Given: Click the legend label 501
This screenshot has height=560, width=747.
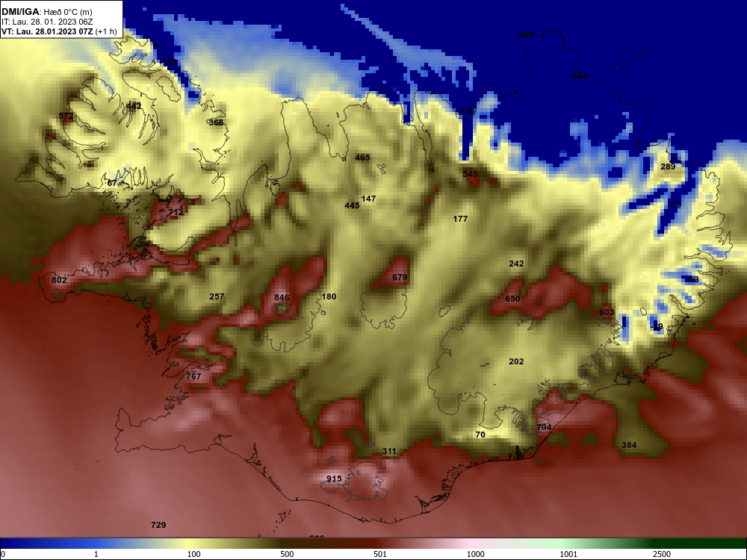Looking at the screenshot, I should click(x=380, y=554).
